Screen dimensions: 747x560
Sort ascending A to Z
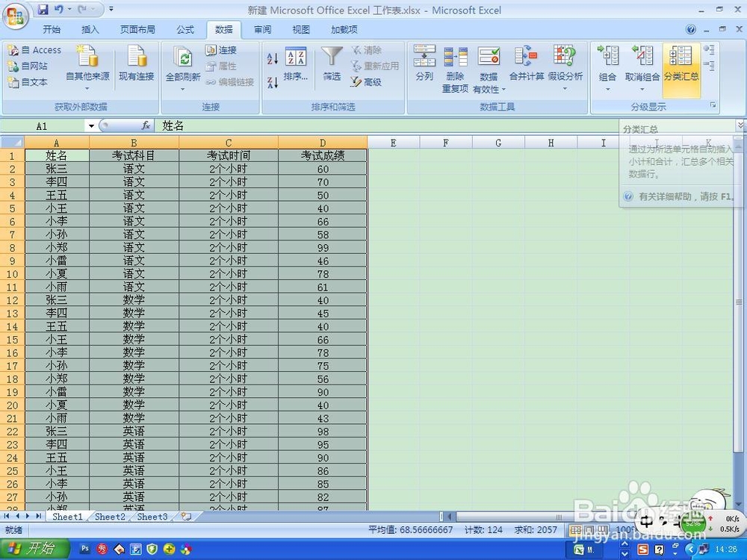coord(272,58)
